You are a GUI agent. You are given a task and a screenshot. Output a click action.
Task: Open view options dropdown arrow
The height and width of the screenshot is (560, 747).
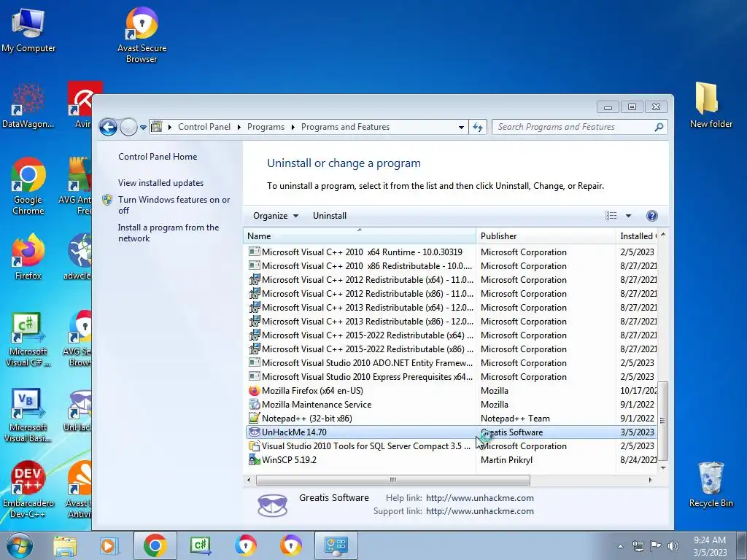click(x=628, y=216)
